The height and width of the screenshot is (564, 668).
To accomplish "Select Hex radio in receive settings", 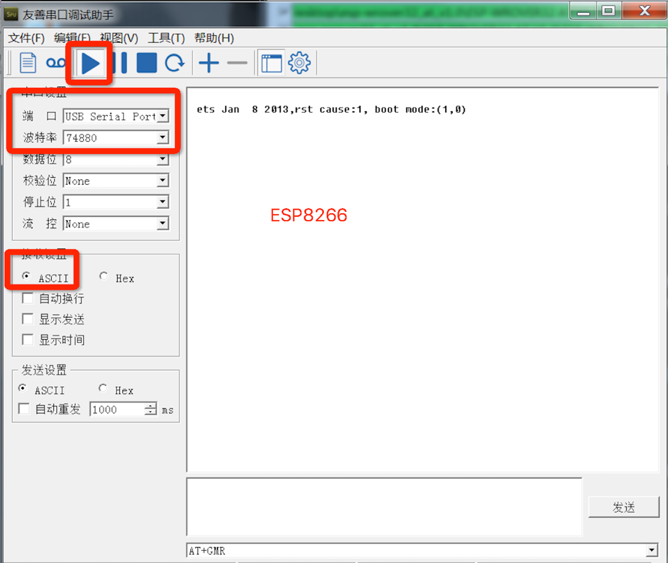I will point(104,277).
